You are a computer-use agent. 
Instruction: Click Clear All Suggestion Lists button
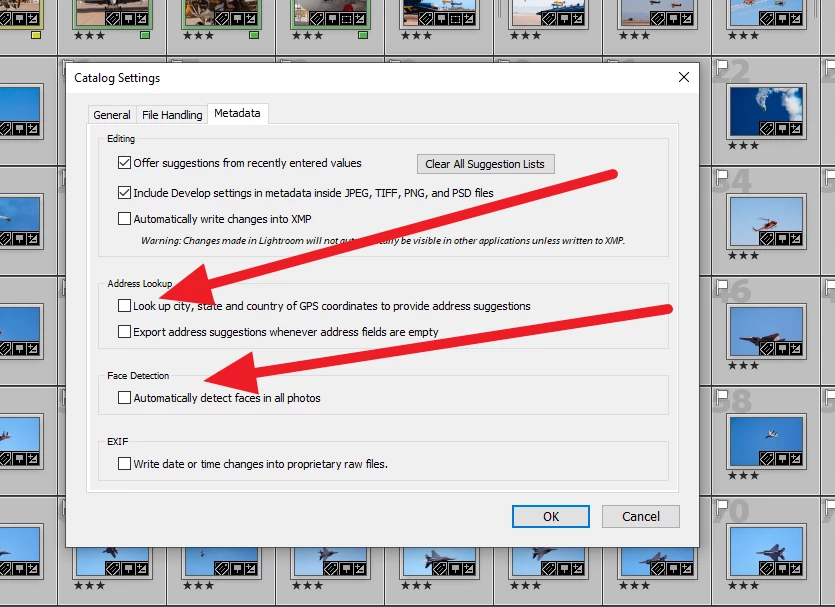click(485, 164)
